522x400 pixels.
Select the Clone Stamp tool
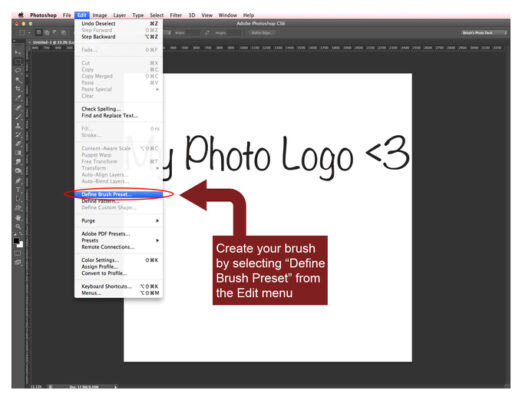18,126
